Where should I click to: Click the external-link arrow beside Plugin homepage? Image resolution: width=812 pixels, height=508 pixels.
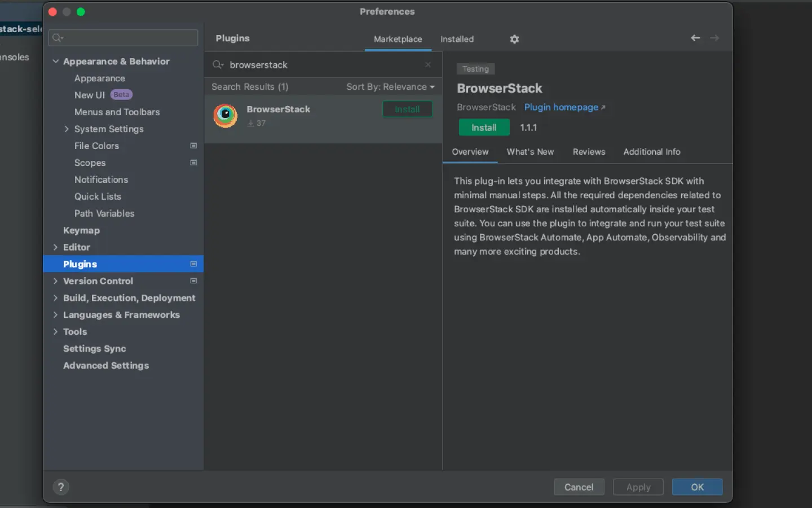point(603,107)
